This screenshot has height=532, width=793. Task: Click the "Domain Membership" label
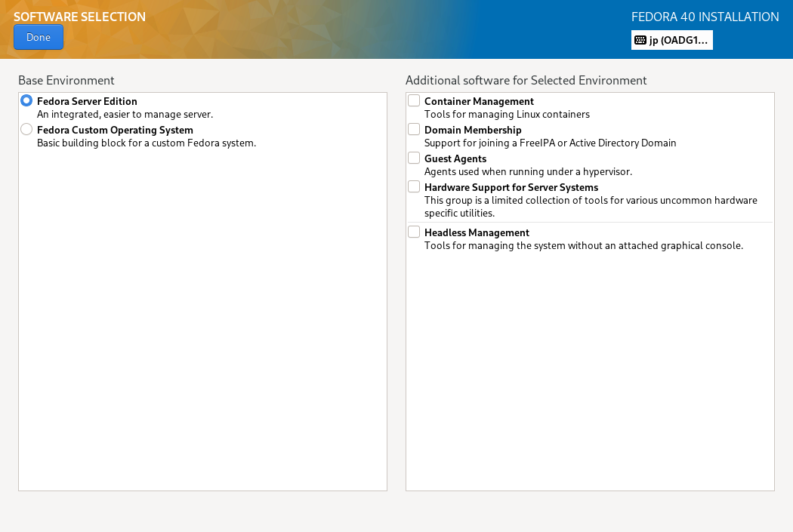click(x=473, y=130)
